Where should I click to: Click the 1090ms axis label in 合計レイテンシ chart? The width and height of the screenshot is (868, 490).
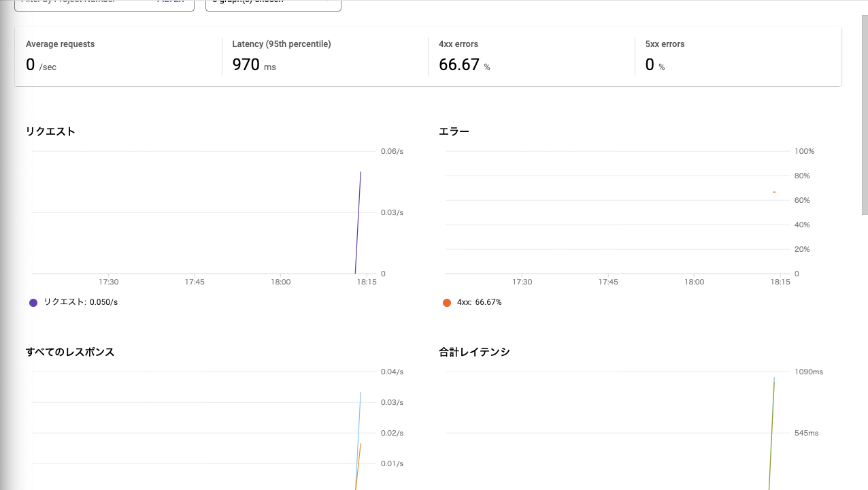pos(809,372)
